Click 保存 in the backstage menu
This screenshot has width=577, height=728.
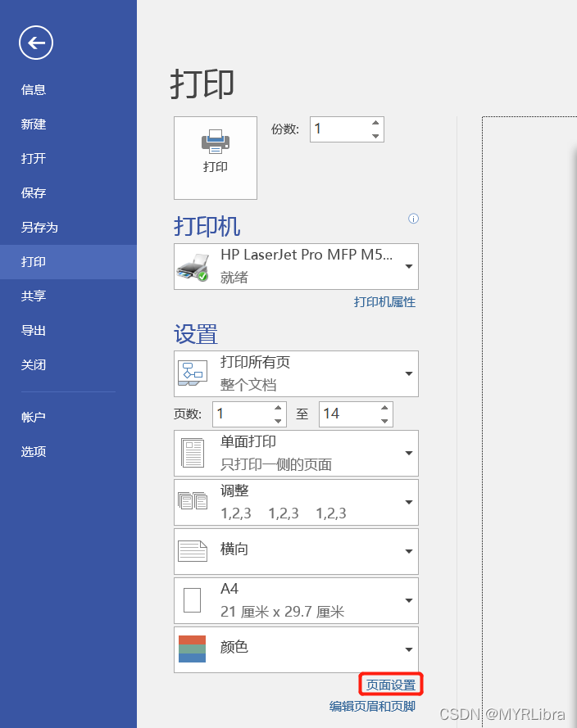pos(34,192)
